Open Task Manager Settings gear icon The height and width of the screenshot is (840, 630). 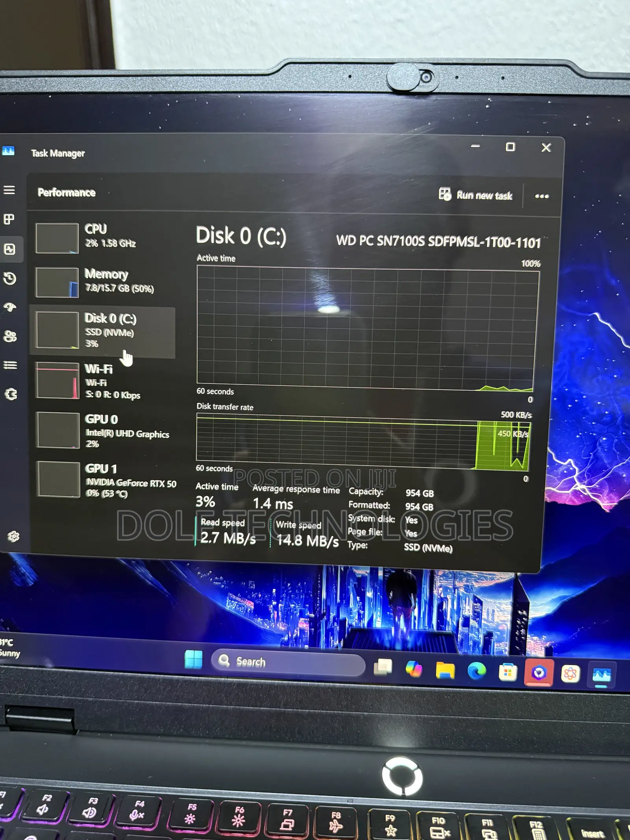point(13,536)
